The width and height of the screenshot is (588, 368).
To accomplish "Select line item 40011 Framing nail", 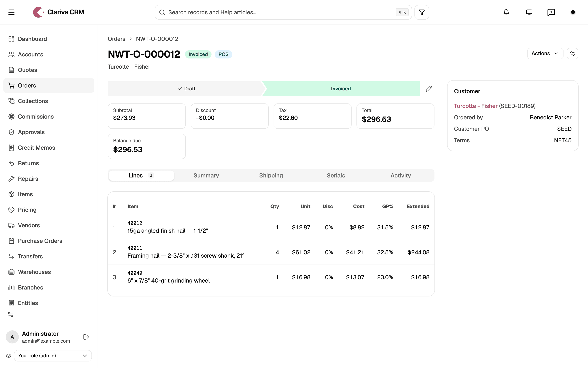I will click(x=271, y=252).
